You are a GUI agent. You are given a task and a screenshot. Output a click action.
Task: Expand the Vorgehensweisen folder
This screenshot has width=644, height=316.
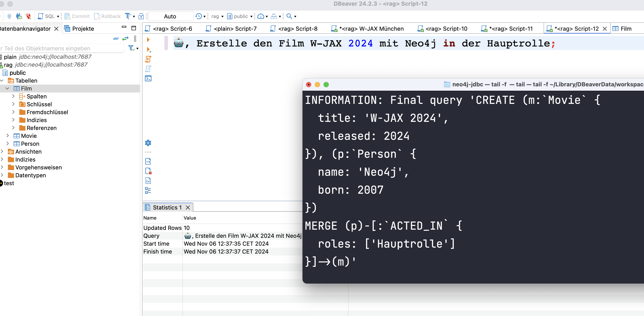click(x=2, y=167)
